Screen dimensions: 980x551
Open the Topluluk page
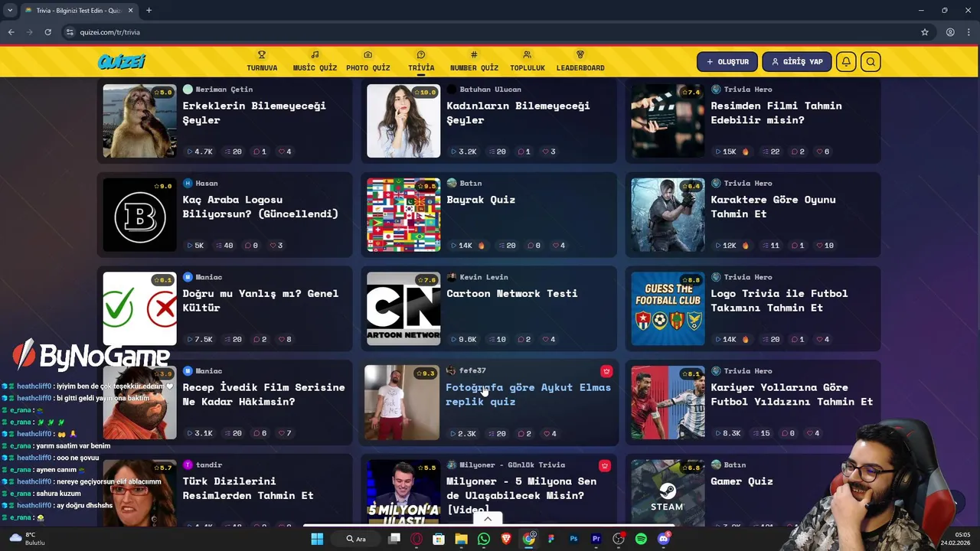click(x=528, y=61)
